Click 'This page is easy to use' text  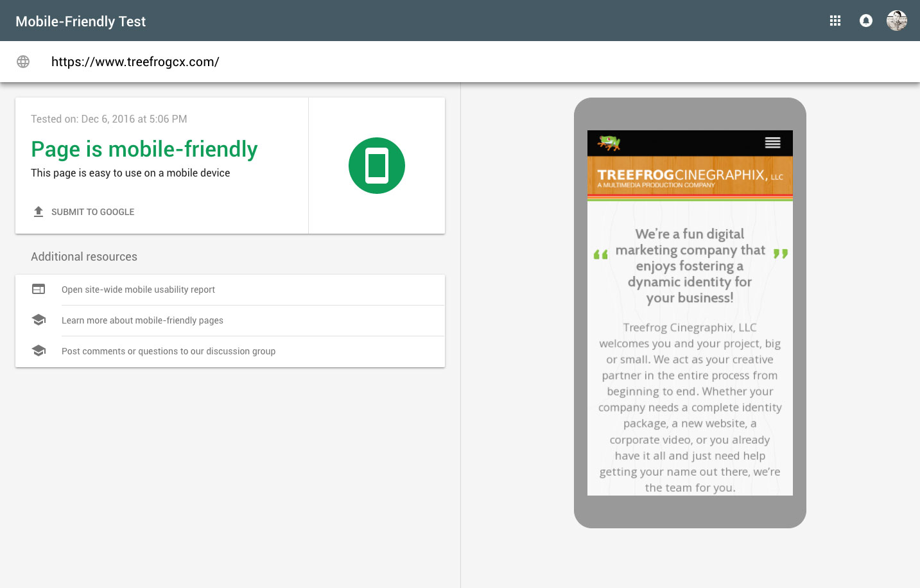130,173
